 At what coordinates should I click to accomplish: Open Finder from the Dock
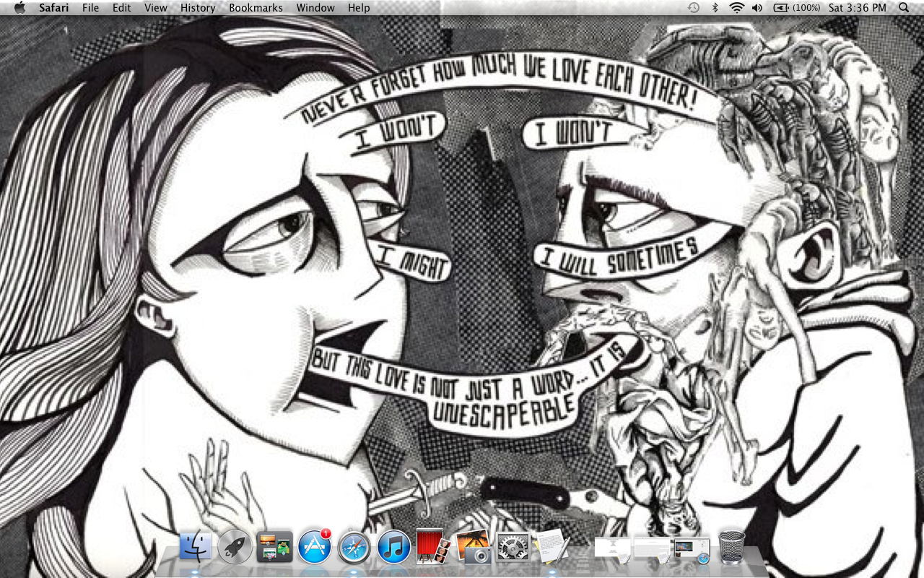(196, 547)
